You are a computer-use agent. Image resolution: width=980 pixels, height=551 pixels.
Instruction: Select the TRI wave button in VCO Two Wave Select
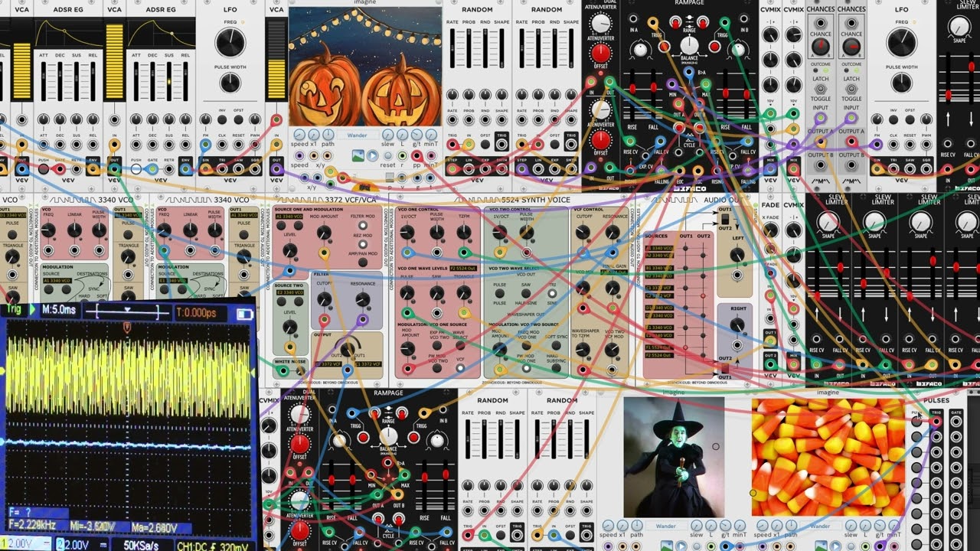tap(552, 293)
